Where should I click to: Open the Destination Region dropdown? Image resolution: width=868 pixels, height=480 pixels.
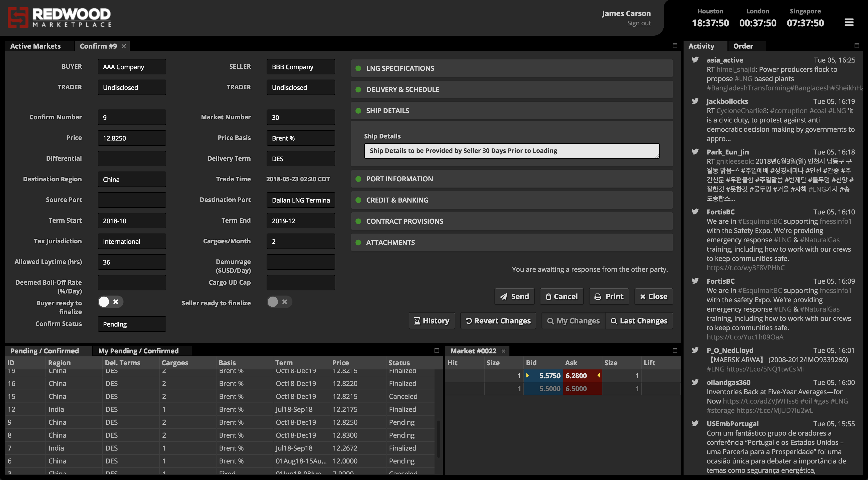pyautogui.click(x=132, y=179)
